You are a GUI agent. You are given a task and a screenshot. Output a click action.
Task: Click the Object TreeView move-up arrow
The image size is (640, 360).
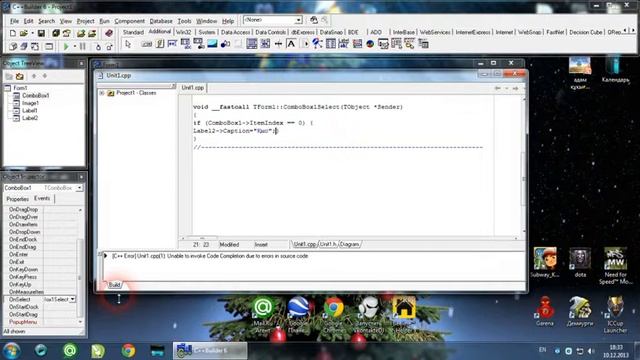click(34, 76)
